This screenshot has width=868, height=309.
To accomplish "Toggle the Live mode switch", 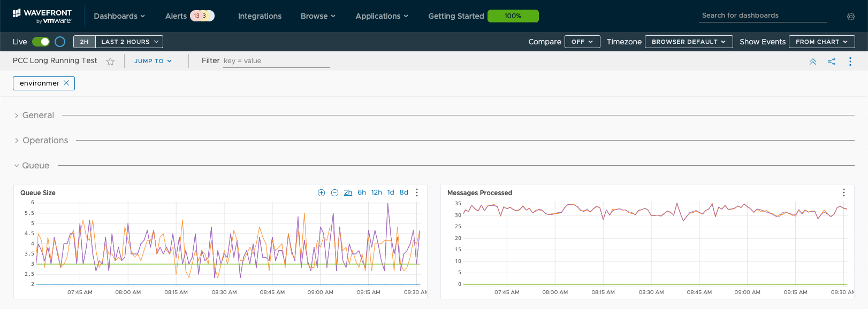I will point(41,42).
